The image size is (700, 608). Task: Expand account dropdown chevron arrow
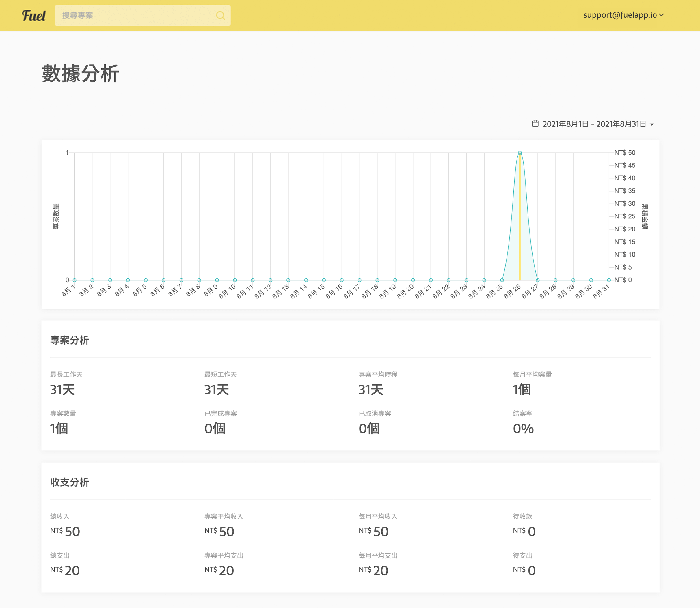pos(661,15)
